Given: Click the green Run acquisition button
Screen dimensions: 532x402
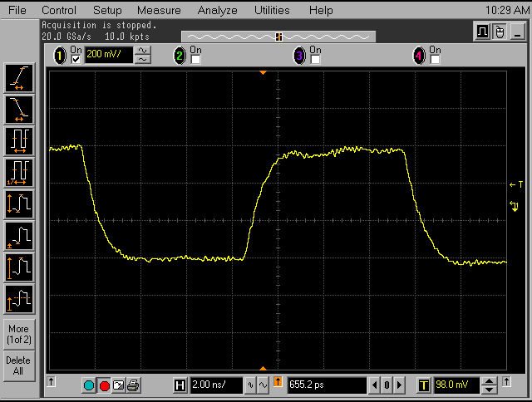Looking at the screenshot, I should point(89,385).
